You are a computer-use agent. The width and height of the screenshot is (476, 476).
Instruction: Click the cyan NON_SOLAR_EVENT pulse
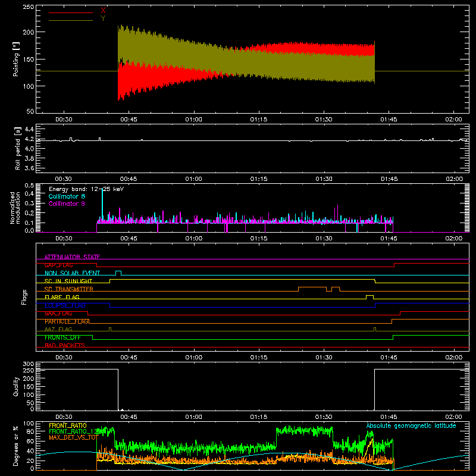click(118, 273)
